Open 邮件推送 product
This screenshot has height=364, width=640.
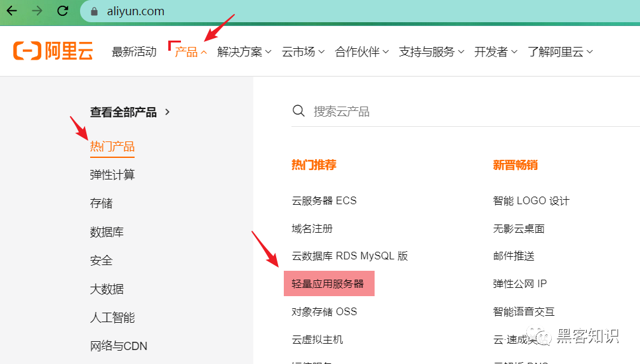pos(514,256)
